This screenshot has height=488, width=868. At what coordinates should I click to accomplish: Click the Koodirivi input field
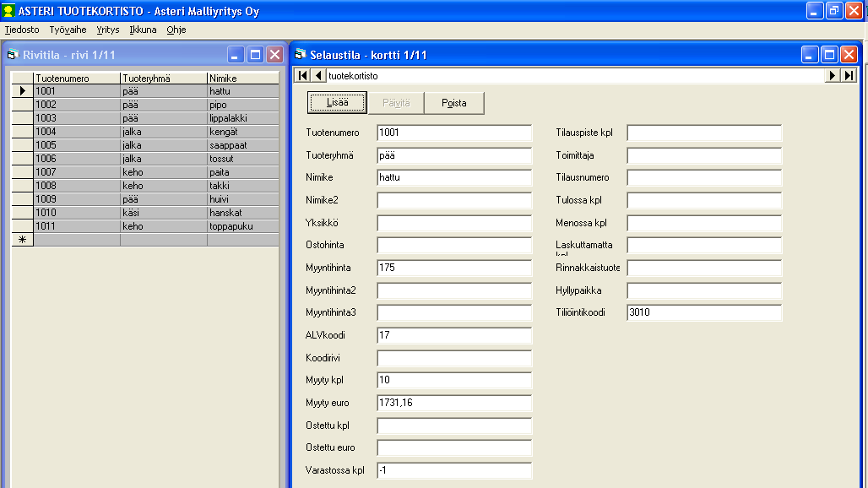tap(454, 358)
